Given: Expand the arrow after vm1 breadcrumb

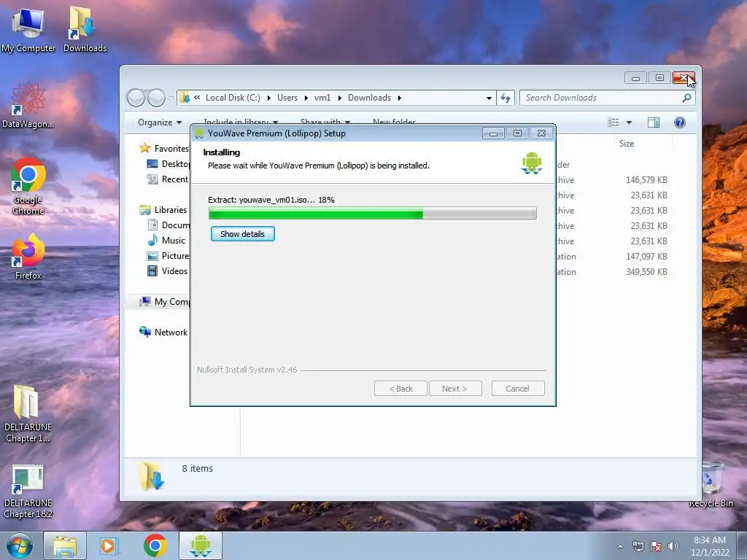Looking at the screenshot, I should coord(340,98).
